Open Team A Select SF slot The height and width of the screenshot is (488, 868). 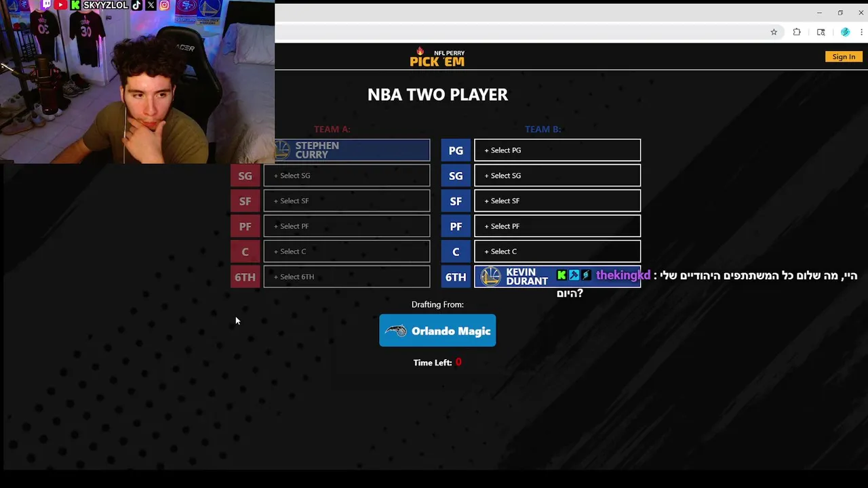[347, 201]
